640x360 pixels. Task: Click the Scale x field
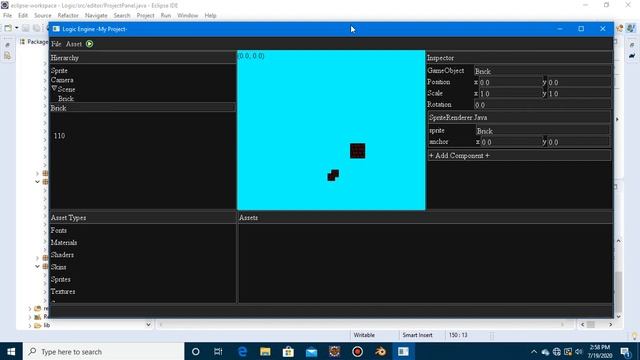click(510, 93)
